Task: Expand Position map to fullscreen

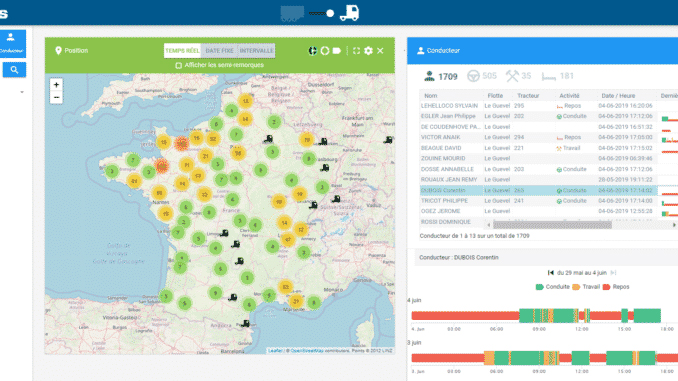Action: pos(356,51)
